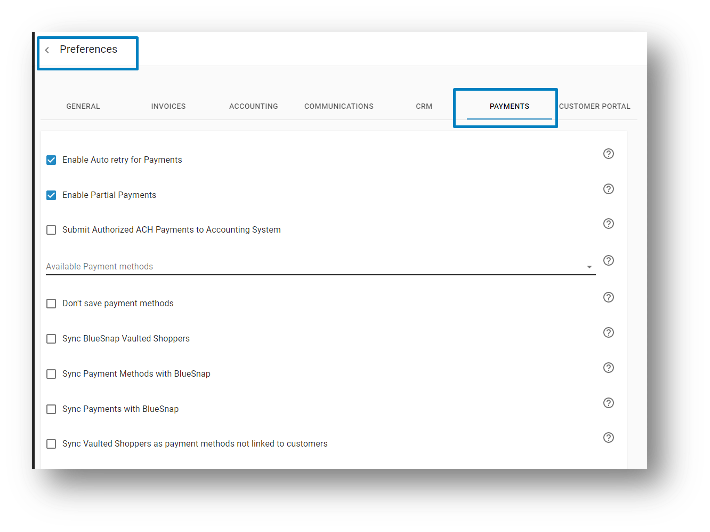Open help for Sync Vaulted Shoppers not linked
The width and height of the screenshot is (710, 532).
tap(608, 437)
